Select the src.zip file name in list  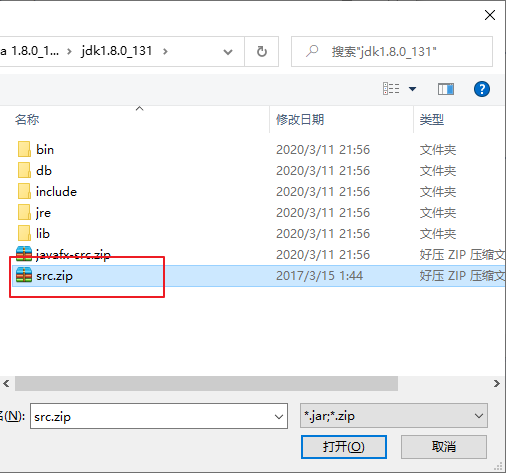(x=54, y=276)
